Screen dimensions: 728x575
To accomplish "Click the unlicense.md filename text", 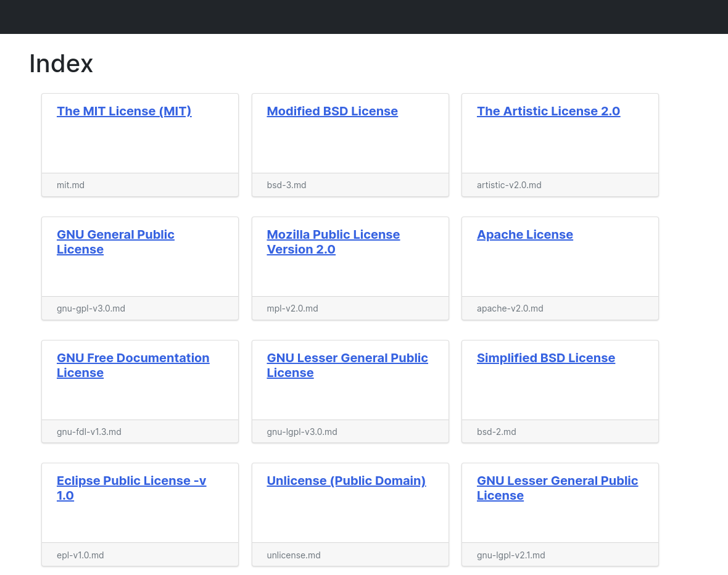I will pos(294,555).
